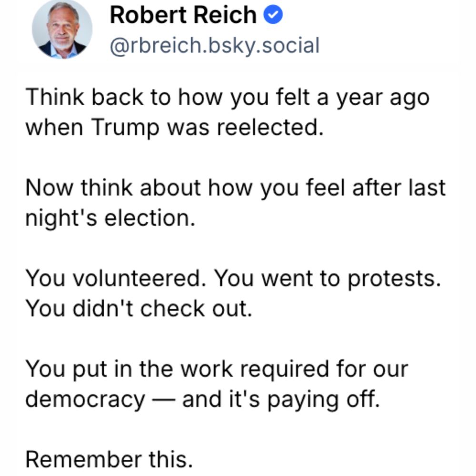
Task: Click the sentence 'You went to protests.'
Action: [327, 278]
